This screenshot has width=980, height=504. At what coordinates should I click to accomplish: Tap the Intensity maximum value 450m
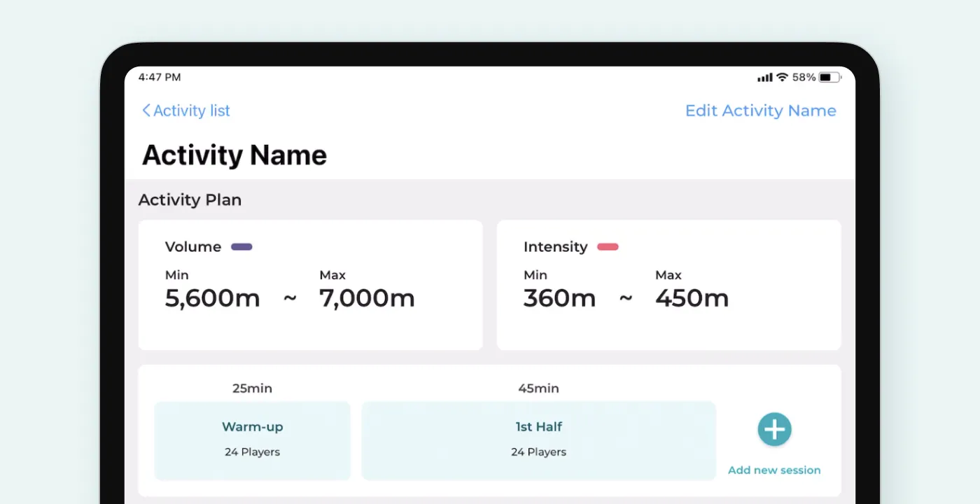coord(692,298)
